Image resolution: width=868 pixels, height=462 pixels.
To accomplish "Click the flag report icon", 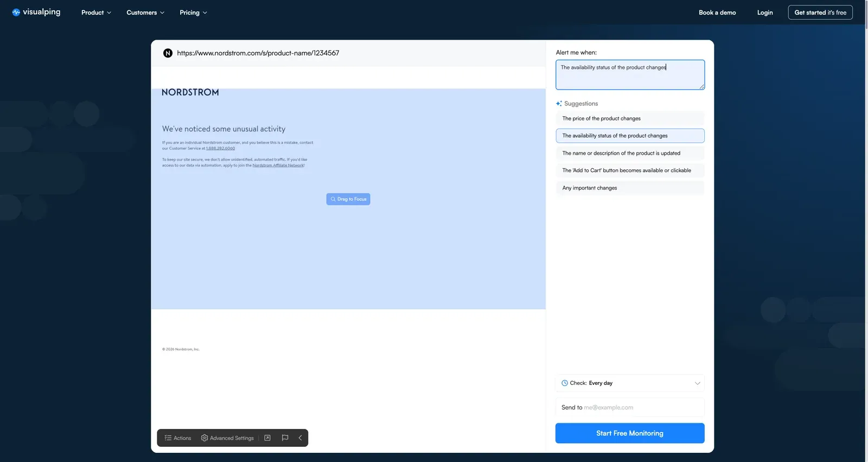I will coord(285,438).
